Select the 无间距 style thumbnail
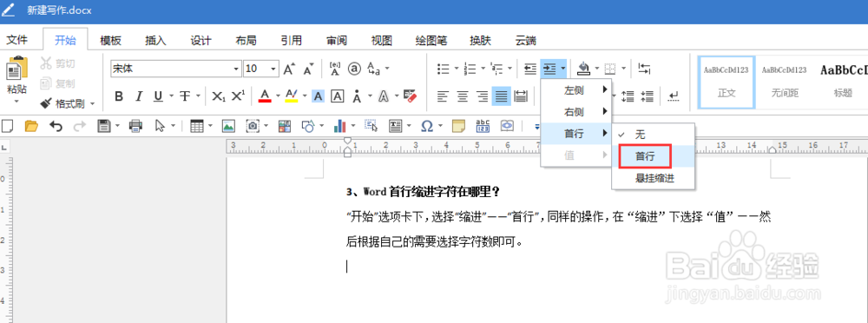The image size is (868, 323). (x=785, y=82)
